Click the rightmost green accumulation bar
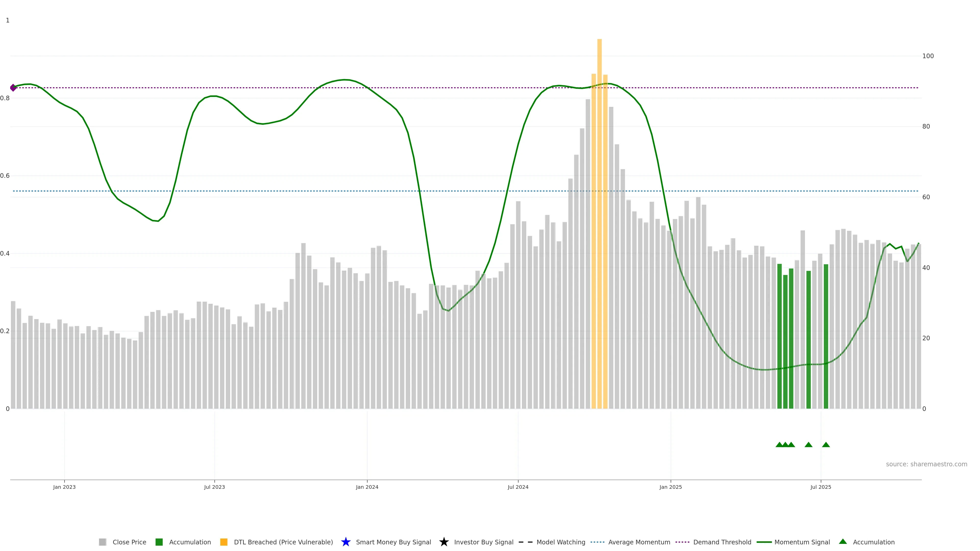 tap(826, 336)
